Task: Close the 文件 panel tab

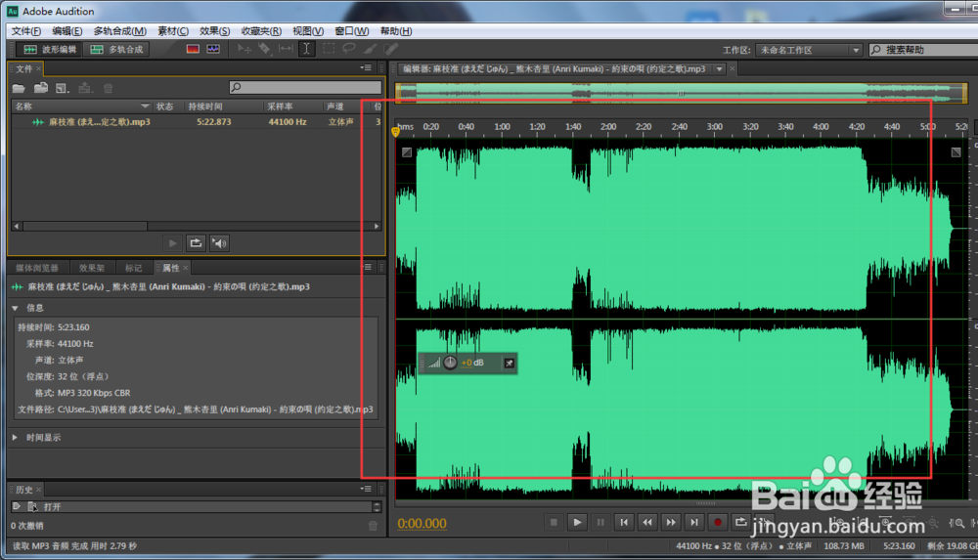Action: pyautogui.click(x=39, y=68)
